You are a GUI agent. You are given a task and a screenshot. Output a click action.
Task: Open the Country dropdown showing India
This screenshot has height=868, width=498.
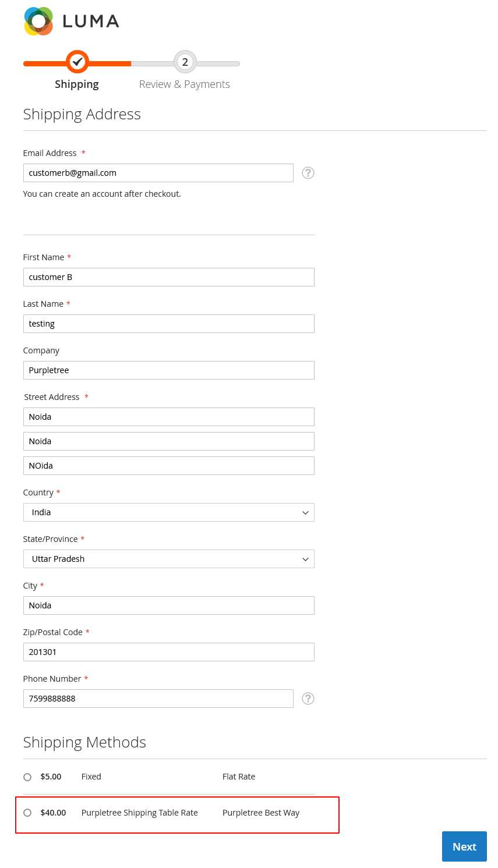click(x=169, y=512)
